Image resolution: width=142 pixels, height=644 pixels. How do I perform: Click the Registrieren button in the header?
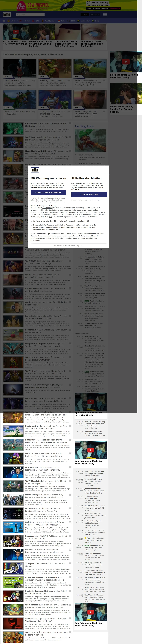95,14
